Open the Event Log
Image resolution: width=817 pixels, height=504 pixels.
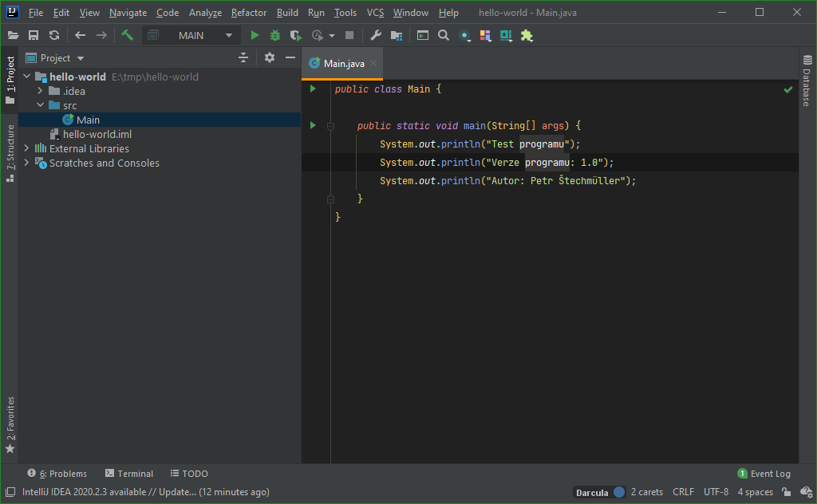pos(764,473)
